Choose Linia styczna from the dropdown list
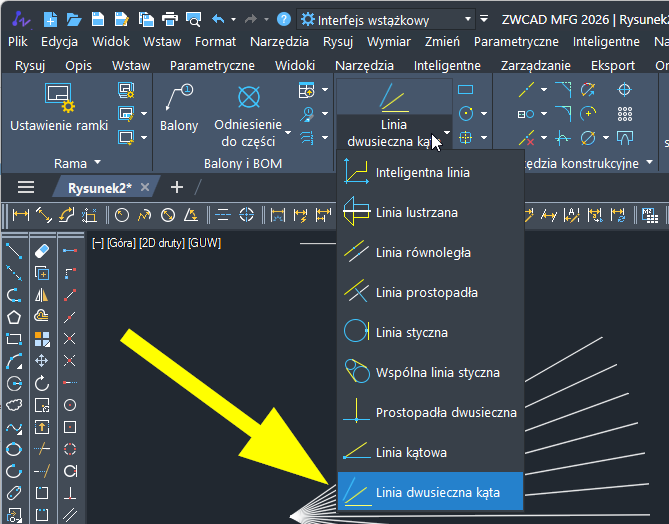This screenshot has width=669, height=524. (x=411, y=332)
